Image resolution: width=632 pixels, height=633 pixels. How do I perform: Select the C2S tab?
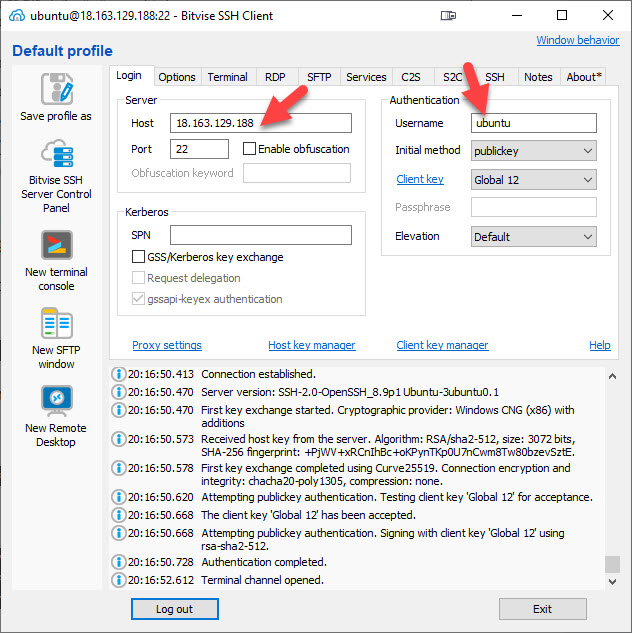[x=411, y=77]
